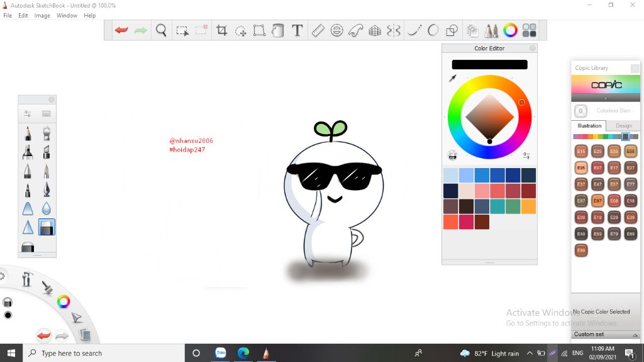Switch to the Design tab

click(623, 126)
